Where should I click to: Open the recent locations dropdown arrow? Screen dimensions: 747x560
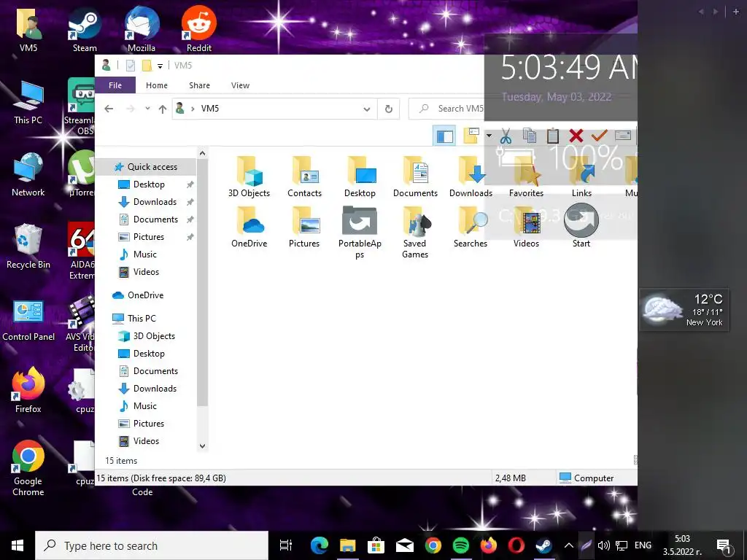[147, 109]
